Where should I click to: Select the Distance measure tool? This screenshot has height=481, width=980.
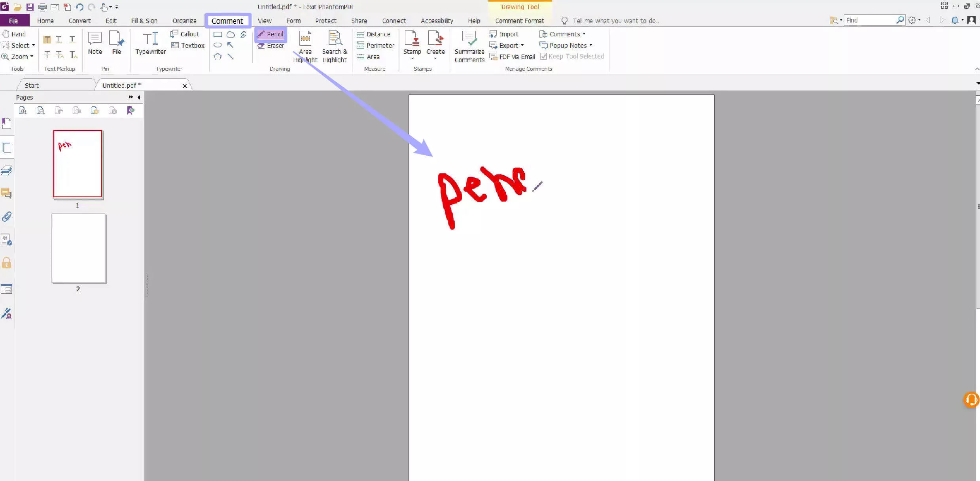373,34
